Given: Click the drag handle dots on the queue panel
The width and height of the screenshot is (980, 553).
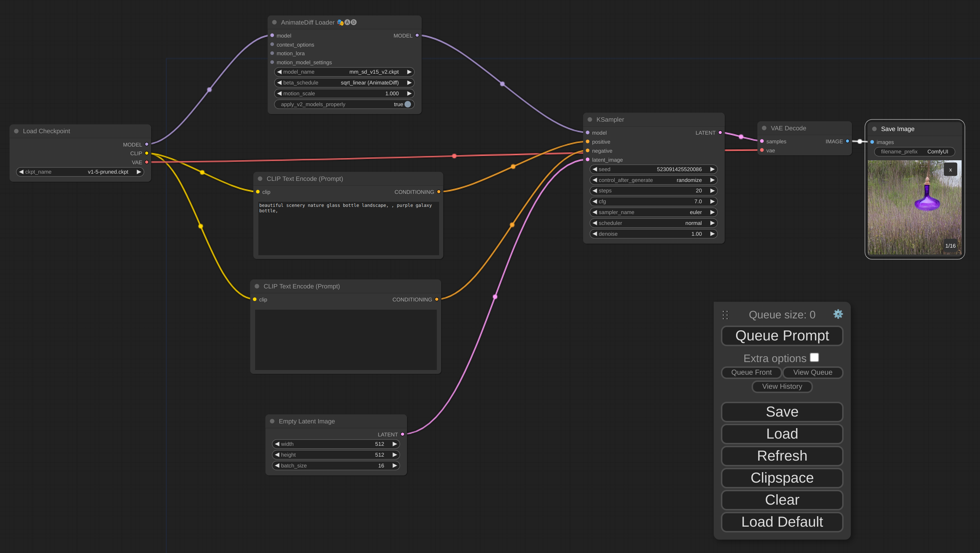Looking at the screenshot, I should click(725, 314).
